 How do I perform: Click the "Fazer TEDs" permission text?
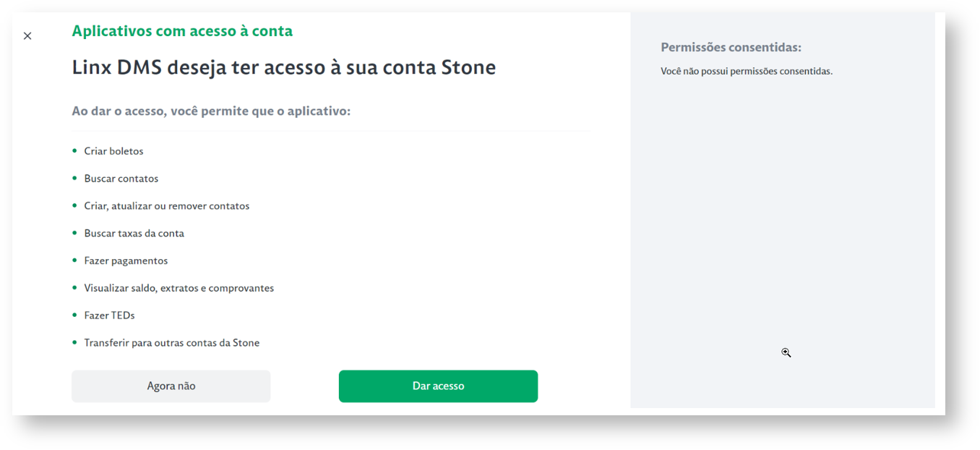pyautogui.click(x=109, y=315)
